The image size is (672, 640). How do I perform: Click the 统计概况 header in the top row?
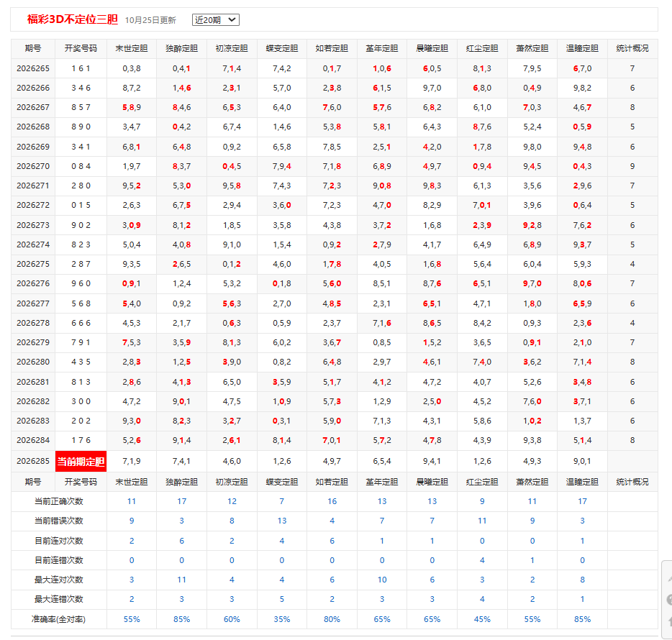click(x=632, y=48)
